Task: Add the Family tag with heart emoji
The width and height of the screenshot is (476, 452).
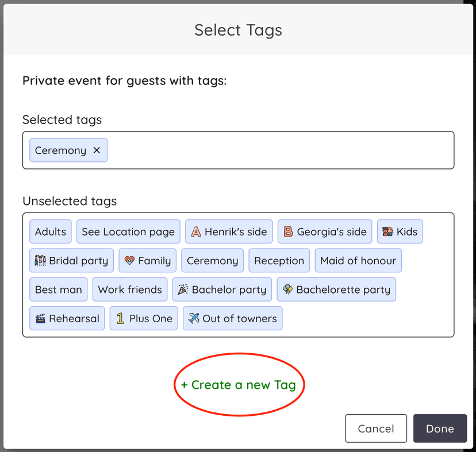Action: point(147,260)
